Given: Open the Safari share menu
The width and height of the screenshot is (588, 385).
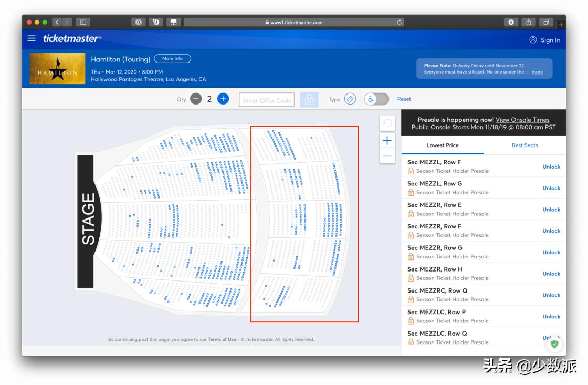Looking at the screenshot, I should (528, 22).
